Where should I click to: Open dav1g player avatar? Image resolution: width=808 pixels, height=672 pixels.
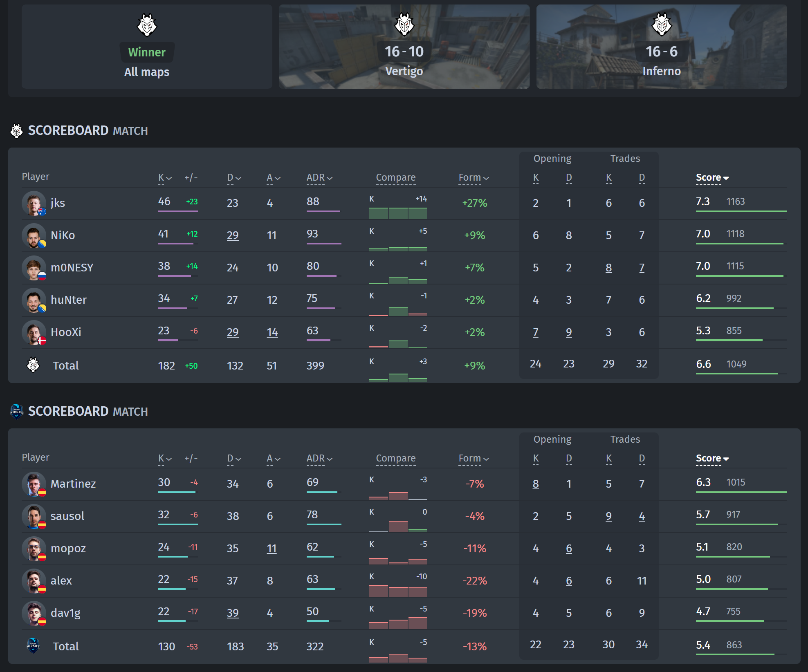pos(34,613)
